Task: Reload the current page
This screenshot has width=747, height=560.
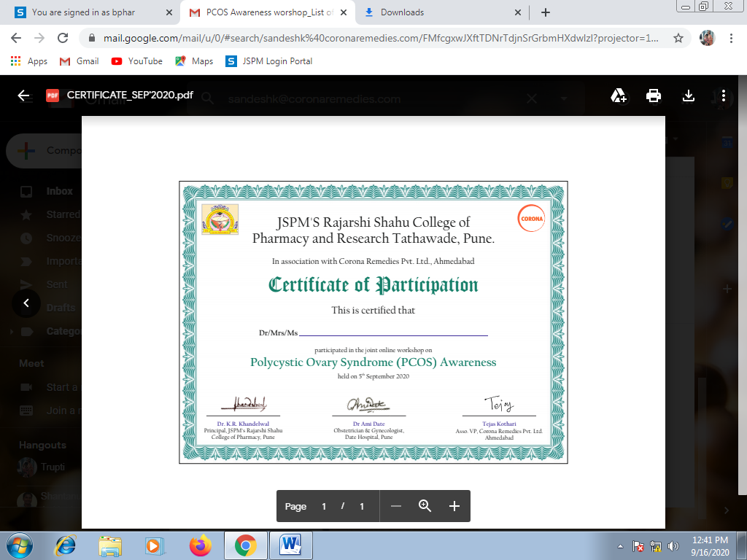Action: (63, 38)
